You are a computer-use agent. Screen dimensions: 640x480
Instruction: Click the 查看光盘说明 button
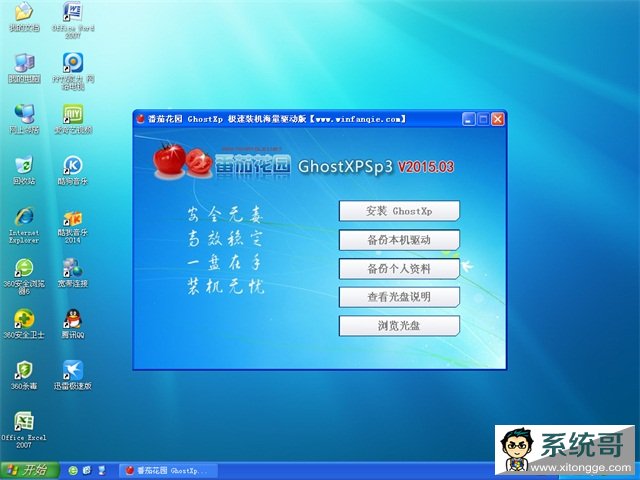(x=399, y=297)
